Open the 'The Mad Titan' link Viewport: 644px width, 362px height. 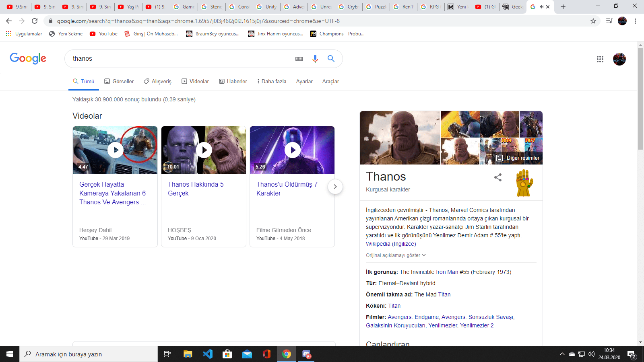point(432,294)
